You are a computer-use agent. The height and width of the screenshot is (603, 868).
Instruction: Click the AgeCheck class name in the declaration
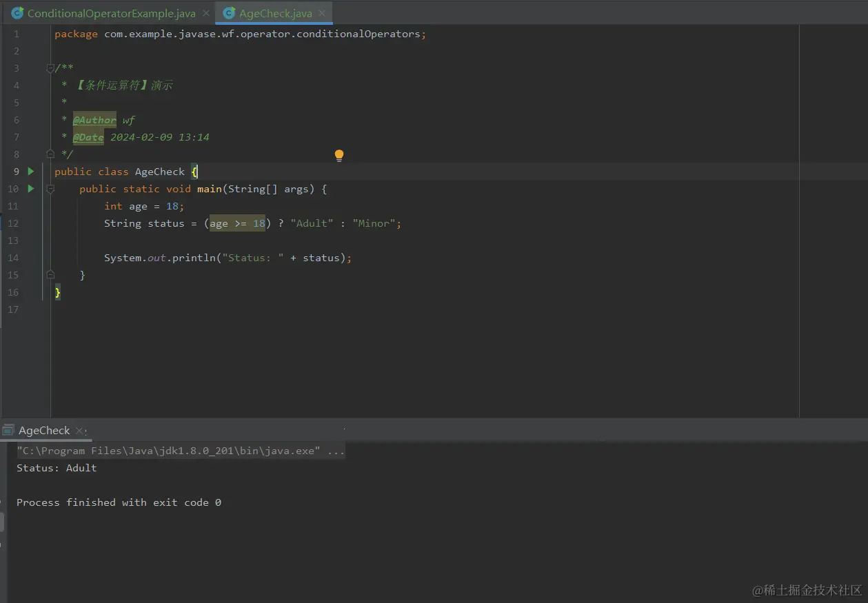pyautogui.click(x=160, y=172)
